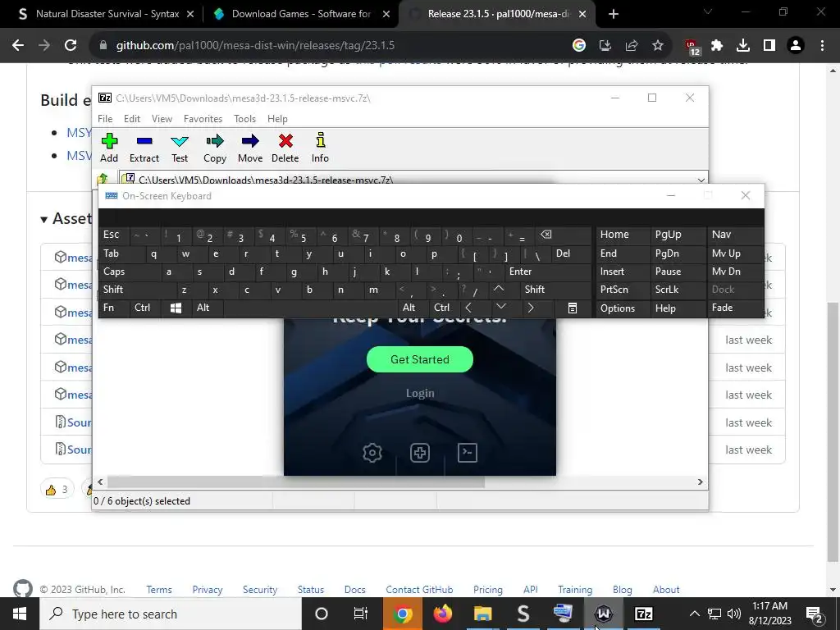Open Chrome downloads tray icon
The height and width of the screenshot is (630, 840).
pyautogui.click(x=743, y=46)
